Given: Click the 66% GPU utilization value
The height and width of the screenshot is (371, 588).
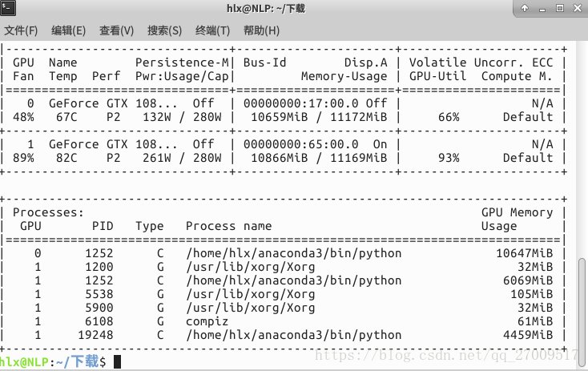Looking at the screenshot, I should pos(449,117).
